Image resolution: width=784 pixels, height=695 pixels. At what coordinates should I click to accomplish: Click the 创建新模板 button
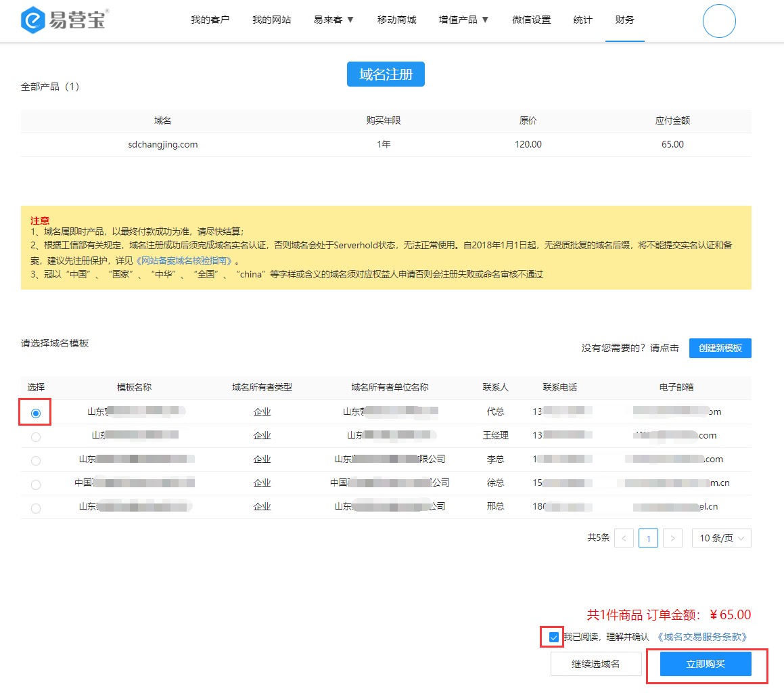pos(720,348)
